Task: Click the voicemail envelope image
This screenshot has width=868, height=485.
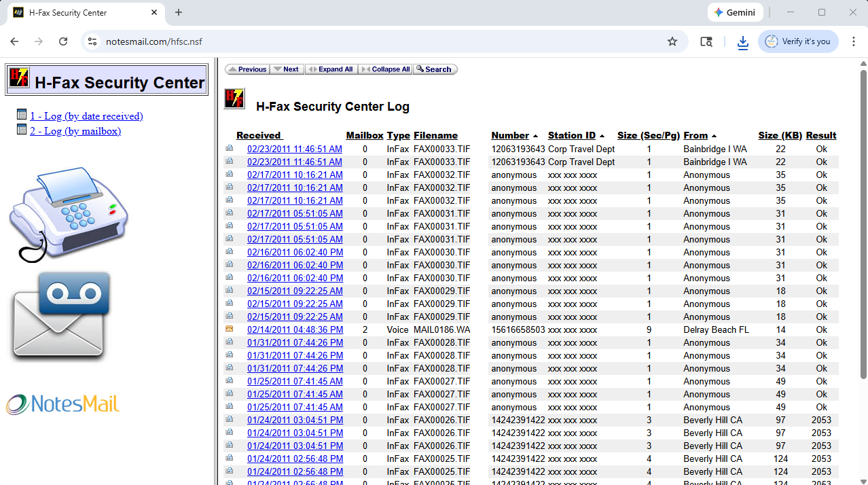Action: (60, 316)
